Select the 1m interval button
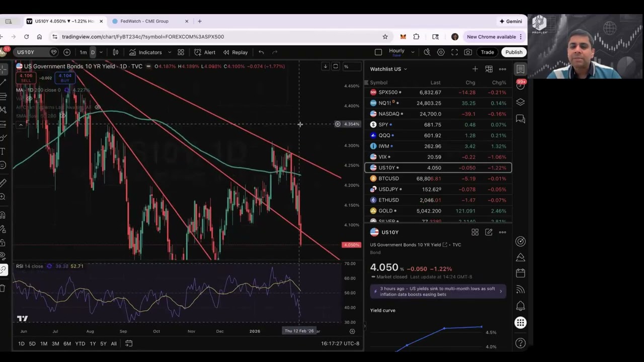This screenshot has height=362, width=644. click(83, 52)
